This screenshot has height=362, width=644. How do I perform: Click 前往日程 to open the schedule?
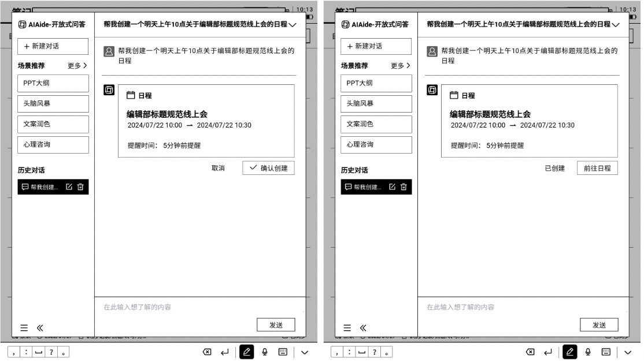597,168
